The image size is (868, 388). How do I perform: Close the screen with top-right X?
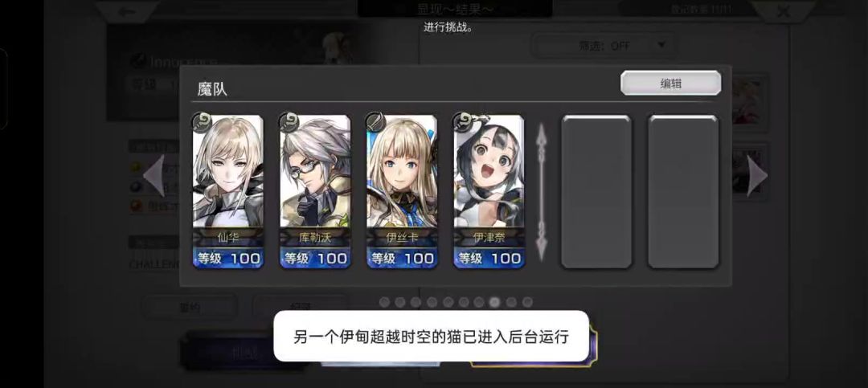click(x=783, y=11)
